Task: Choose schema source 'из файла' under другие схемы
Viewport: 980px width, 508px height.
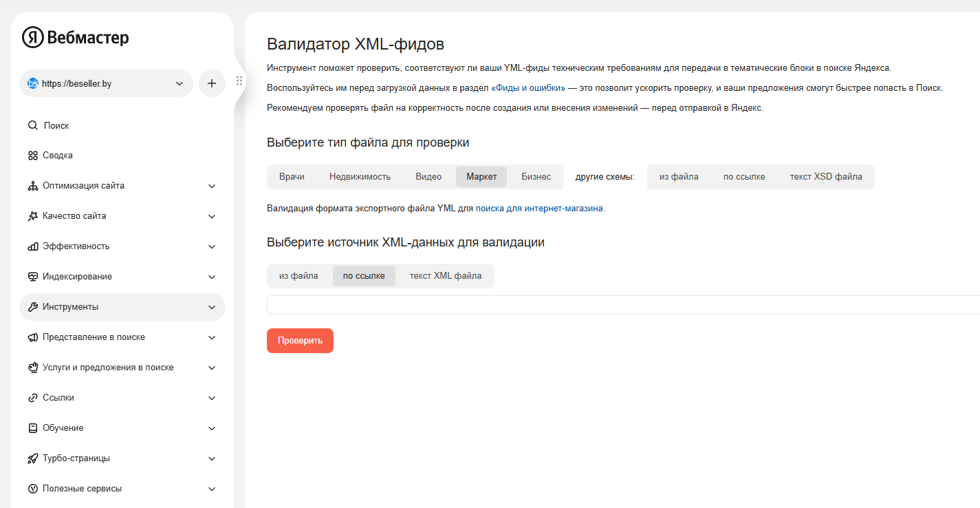Action: coord(679,177)
